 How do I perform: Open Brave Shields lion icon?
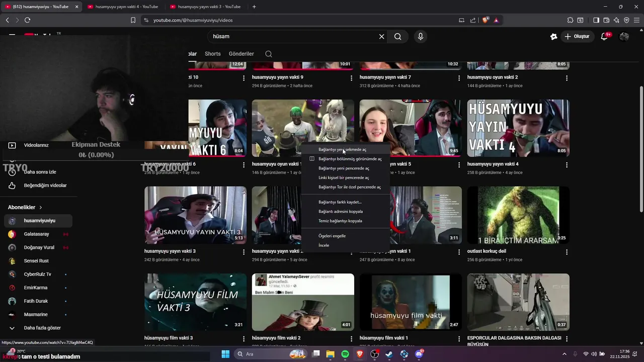486,20
